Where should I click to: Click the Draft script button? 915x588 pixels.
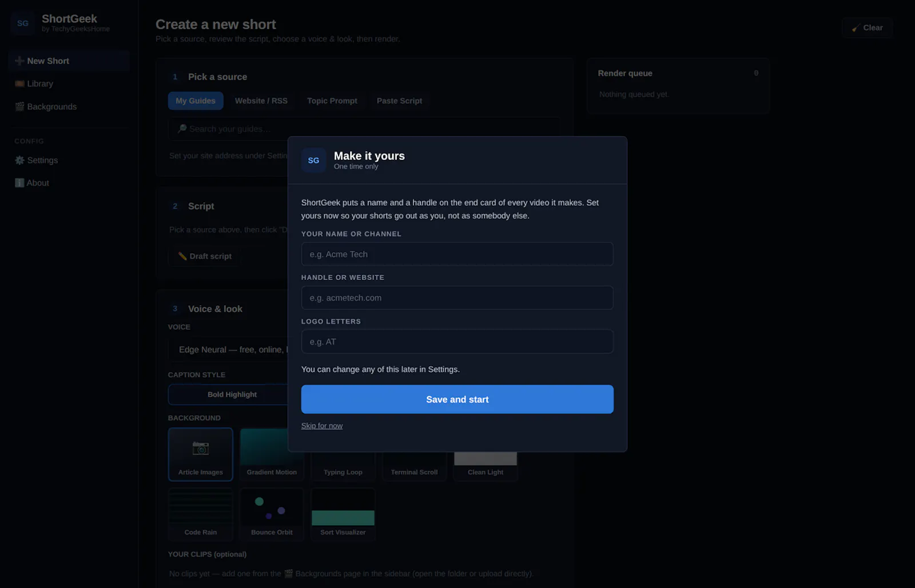pos(205,257)
